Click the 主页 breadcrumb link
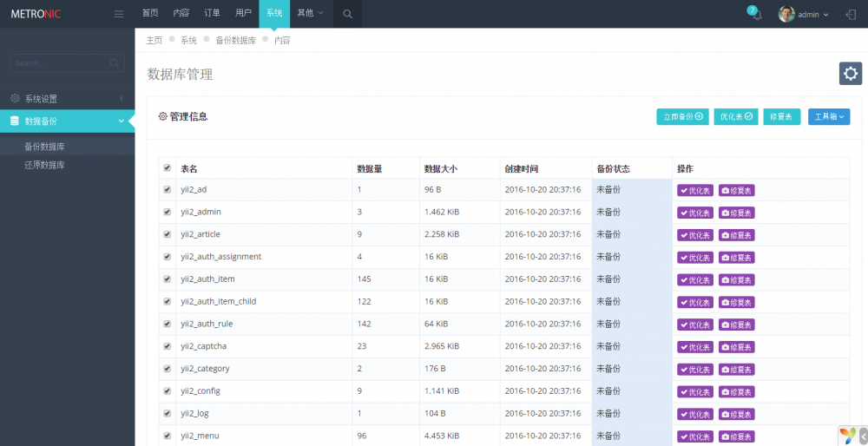 click(x=155, y=41)
